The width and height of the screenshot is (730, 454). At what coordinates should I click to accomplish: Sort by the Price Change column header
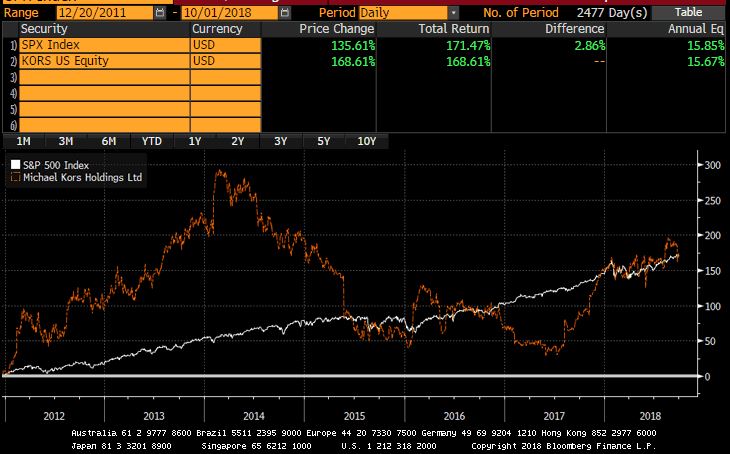(319, 29)
